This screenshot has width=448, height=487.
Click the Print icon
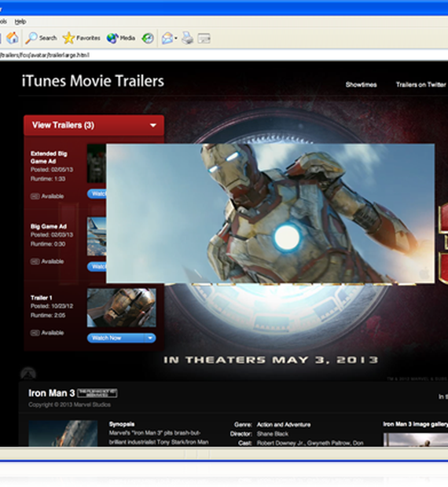(188, 38)
